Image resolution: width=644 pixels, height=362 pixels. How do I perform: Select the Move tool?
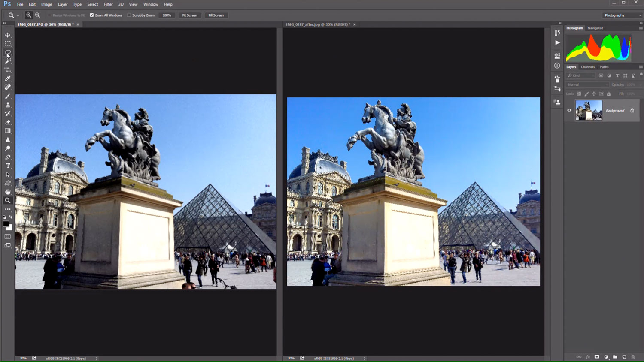click(x=8, y=35)
